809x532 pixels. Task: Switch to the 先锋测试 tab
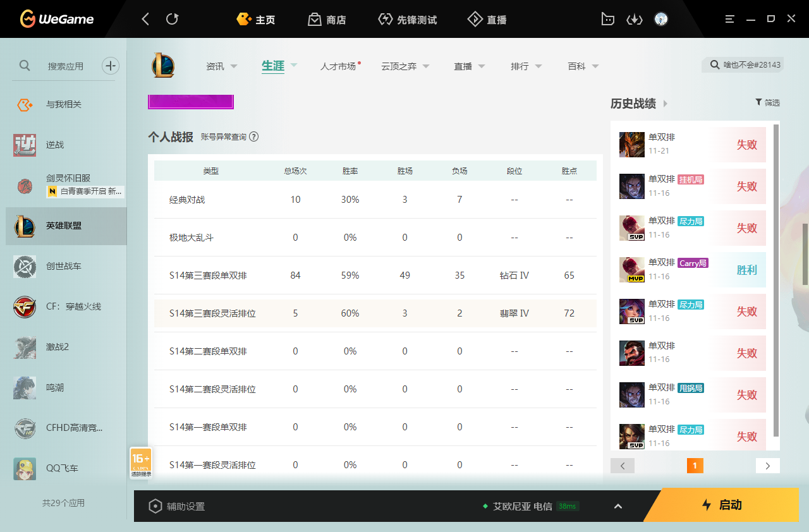pos(407,20)
